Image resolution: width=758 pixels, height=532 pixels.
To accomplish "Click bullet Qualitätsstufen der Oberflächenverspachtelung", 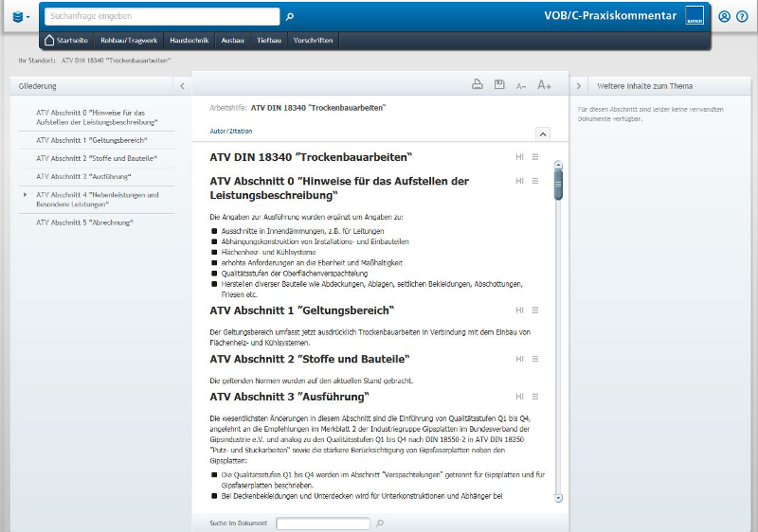I will coord(295,274).
